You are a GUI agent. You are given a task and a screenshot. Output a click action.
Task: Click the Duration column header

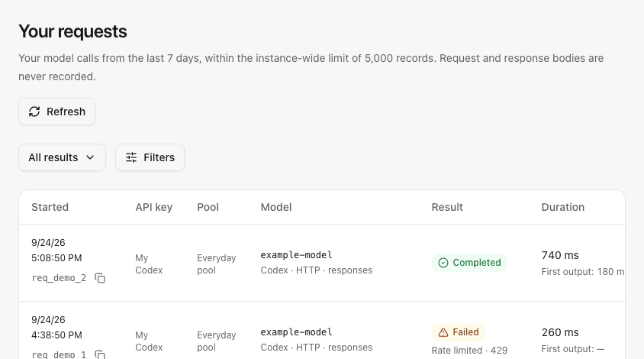(x=562, y=207)
